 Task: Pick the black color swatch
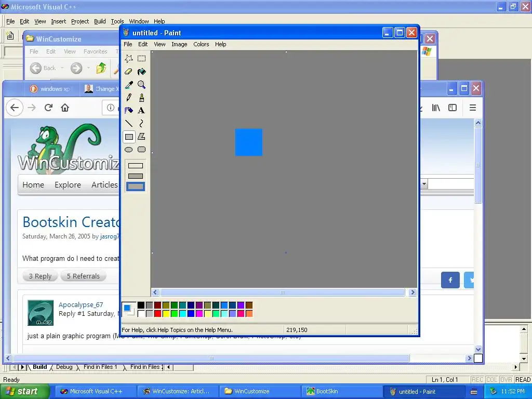pos(141,305)
